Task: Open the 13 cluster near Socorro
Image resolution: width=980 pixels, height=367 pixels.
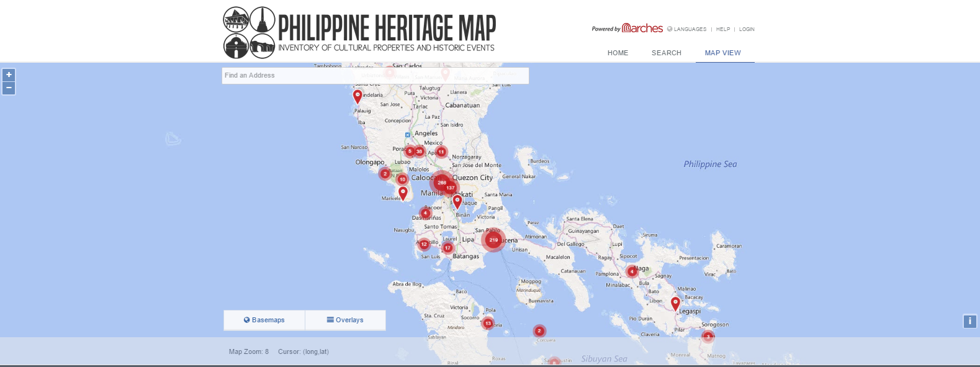Action: (488, 323)
